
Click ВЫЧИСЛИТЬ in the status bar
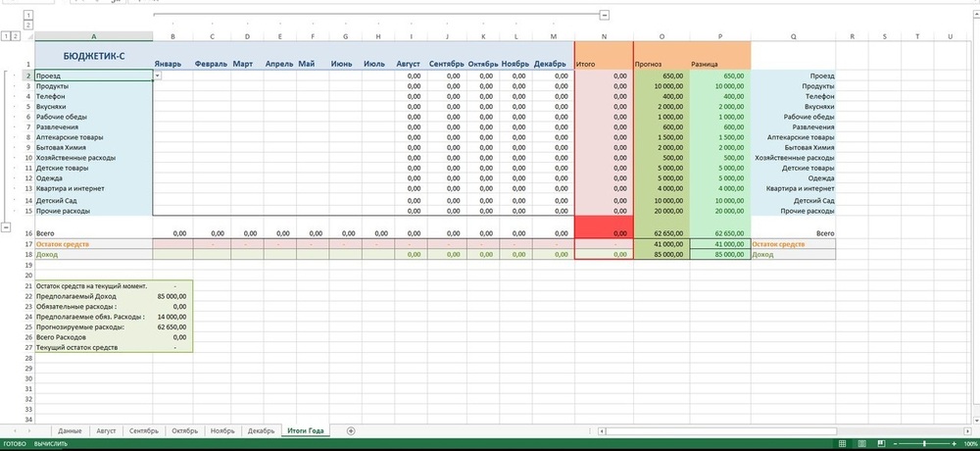(50, 444)
